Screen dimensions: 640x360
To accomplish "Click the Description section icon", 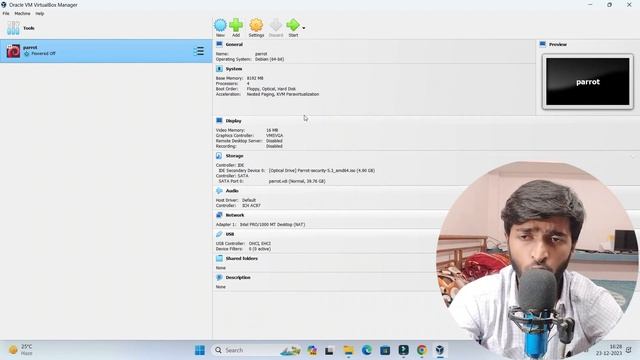I will tap(219, 278).
